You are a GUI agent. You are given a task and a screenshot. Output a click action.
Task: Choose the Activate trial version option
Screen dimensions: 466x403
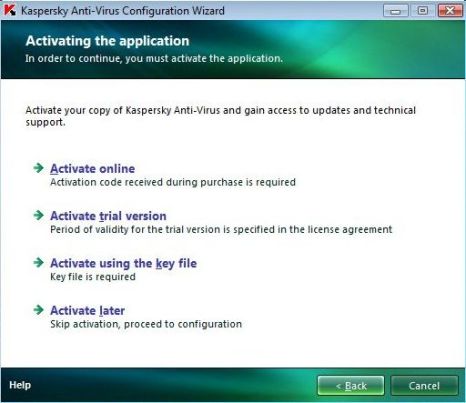tap(108, 216)
